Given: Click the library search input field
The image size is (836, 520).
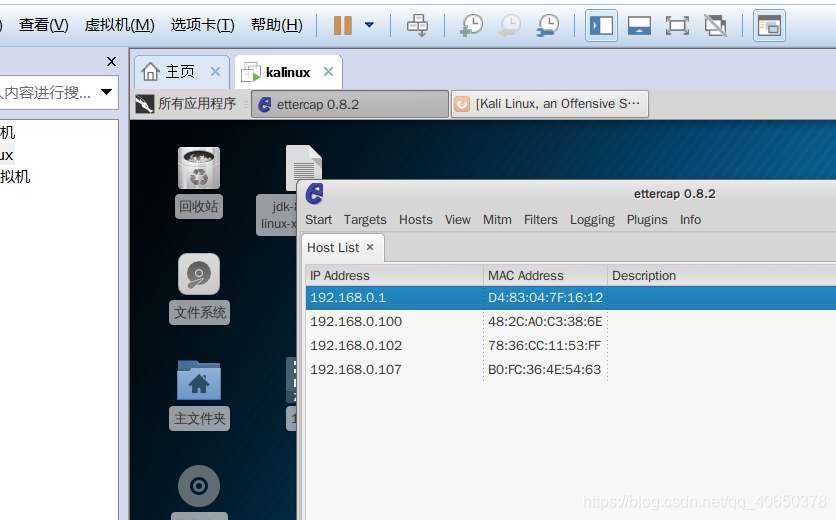Looking at the screenshot, I should point(48,92).
